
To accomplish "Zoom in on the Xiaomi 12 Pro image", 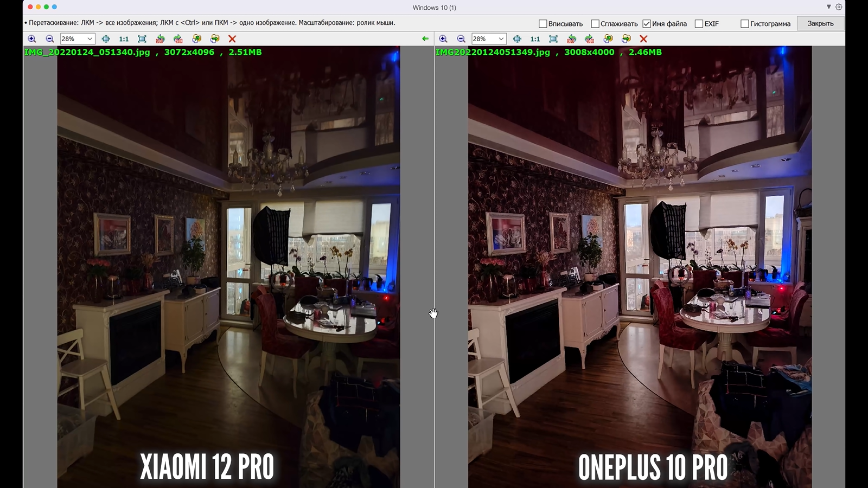I will click(32, 39).
